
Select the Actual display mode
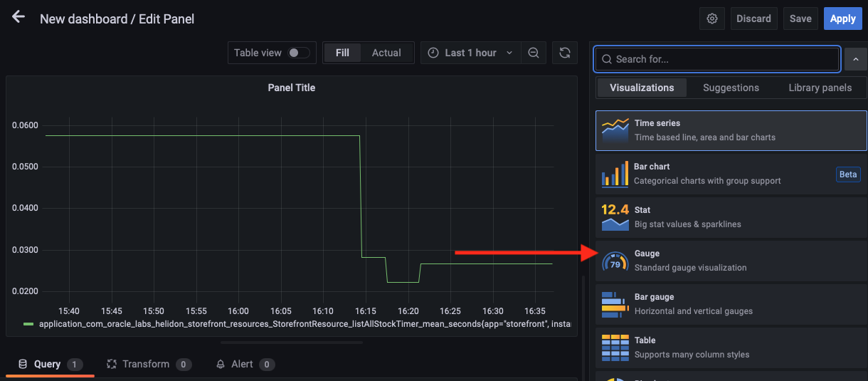[386, 53]
